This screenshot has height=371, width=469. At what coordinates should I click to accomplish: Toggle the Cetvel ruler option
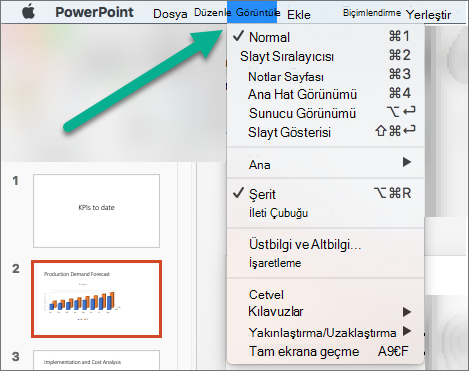click(x=325, y=294)
